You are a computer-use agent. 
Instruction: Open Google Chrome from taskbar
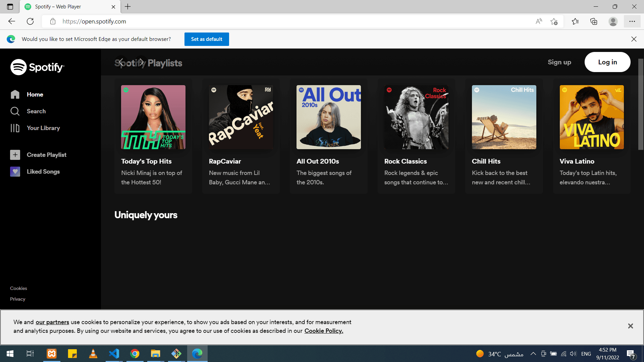135,354
